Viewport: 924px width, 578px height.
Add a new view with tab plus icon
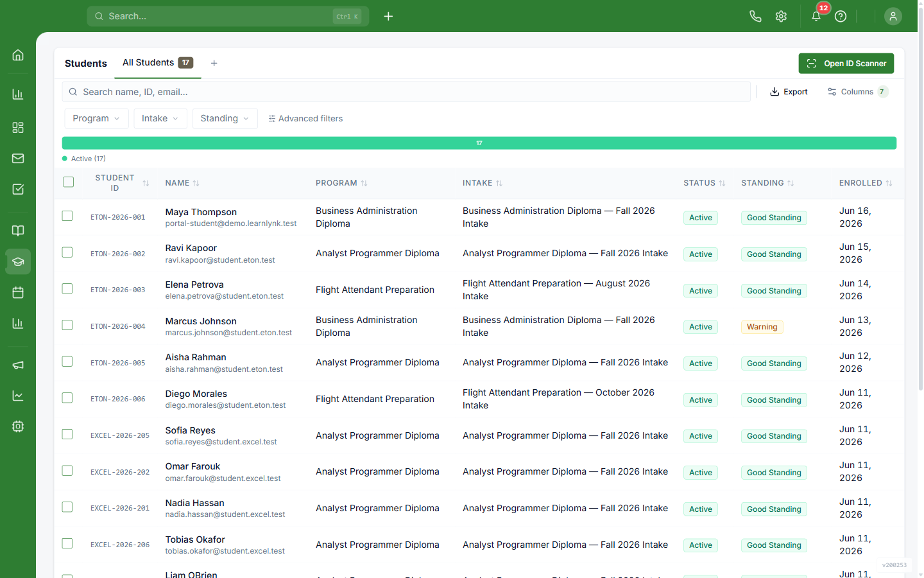pyautogui.click(x=214, y=63)
